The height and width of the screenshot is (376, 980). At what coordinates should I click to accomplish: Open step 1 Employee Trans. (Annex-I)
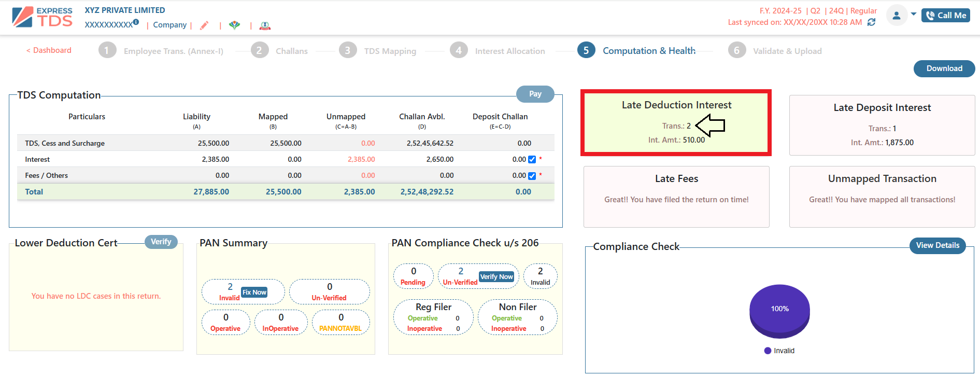[x=161, y=50]
